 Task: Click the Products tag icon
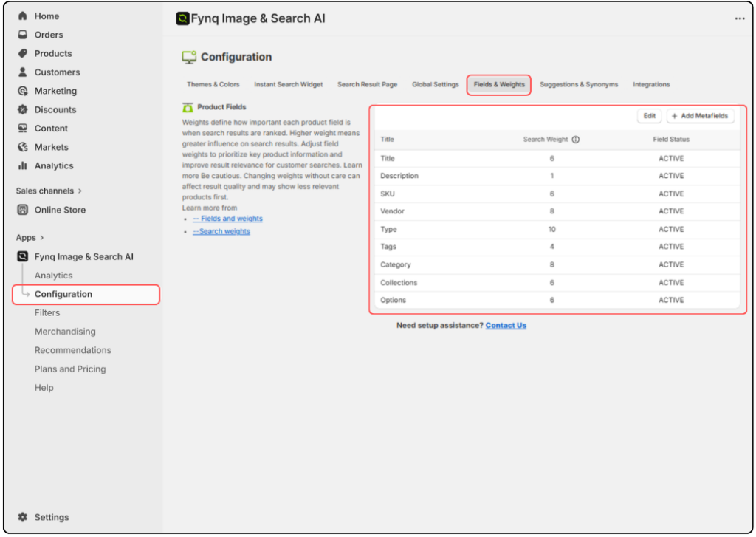point(22,54)
